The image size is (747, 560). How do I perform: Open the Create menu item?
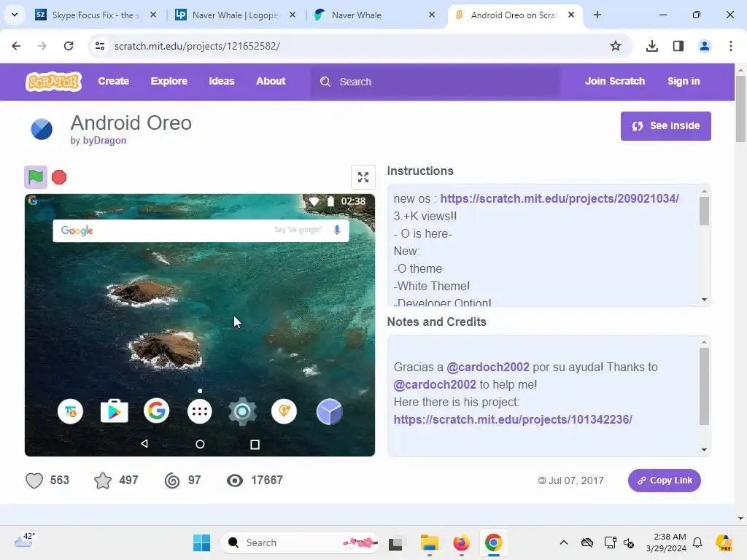click(x=113, y=81)
